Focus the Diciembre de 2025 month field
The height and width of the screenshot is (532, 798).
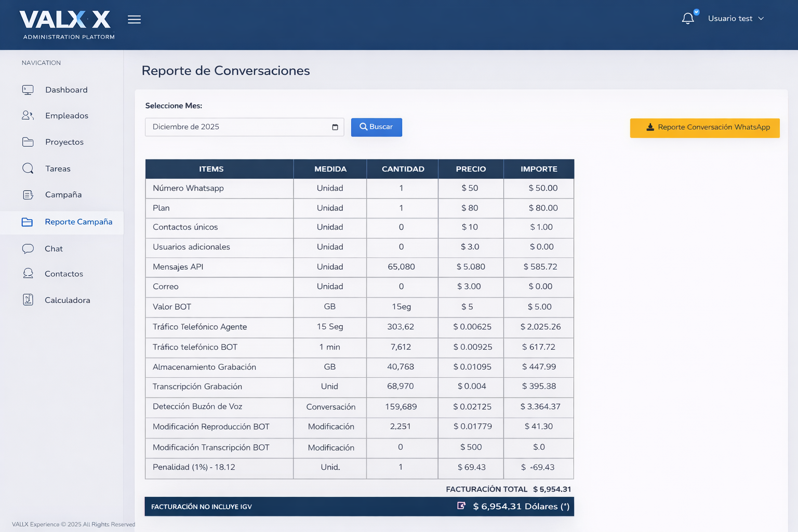pos(239,127)
